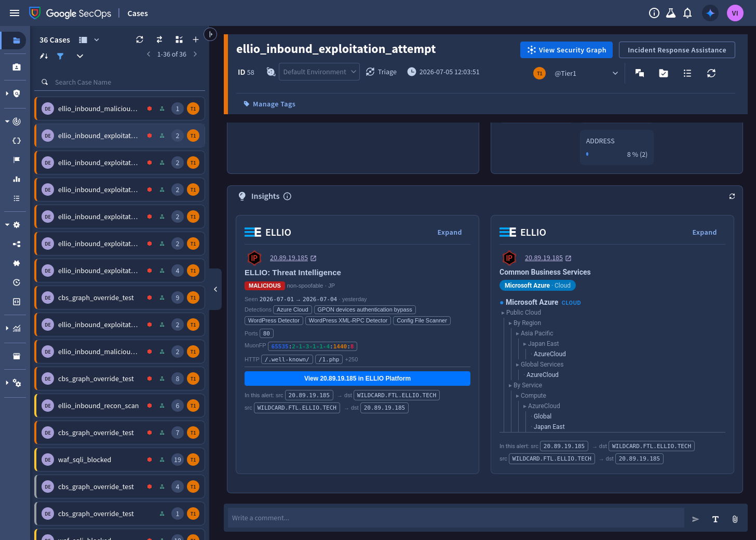Refresh the case with header sync icon
The image size is (756, 540).
click(711, 73)
